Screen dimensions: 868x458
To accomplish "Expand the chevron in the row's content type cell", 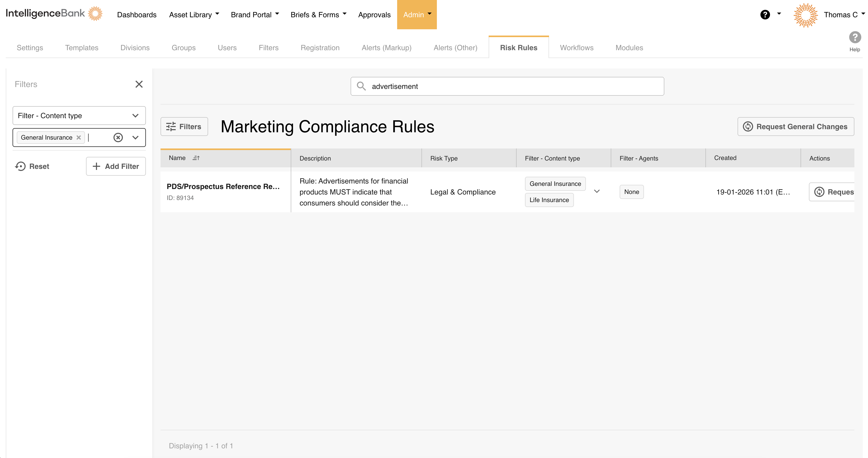I will tap(597, 191).
